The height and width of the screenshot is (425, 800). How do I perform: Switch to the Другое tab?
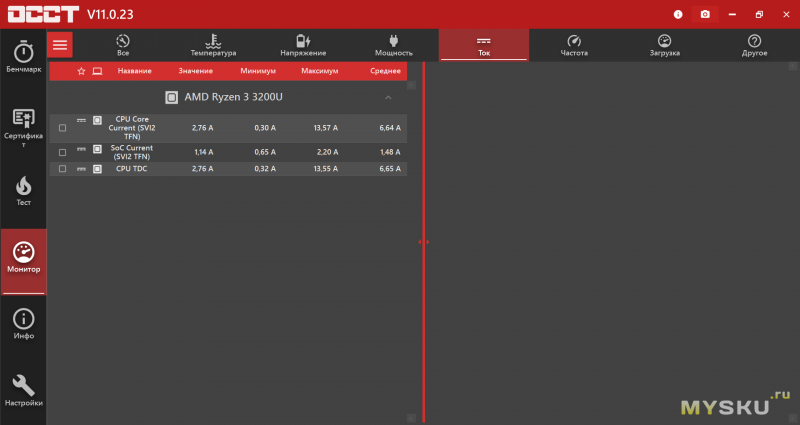754,45
